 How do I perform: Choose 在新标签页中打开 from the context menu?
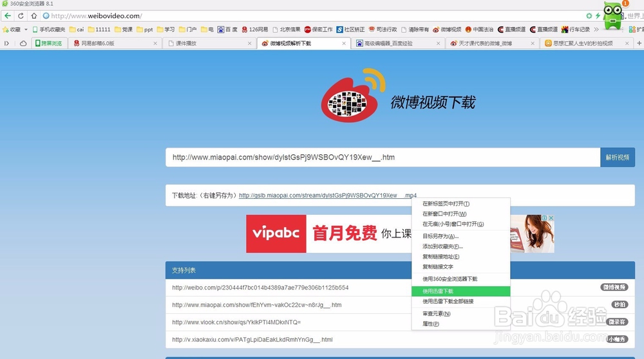click(x=461, y=204)
